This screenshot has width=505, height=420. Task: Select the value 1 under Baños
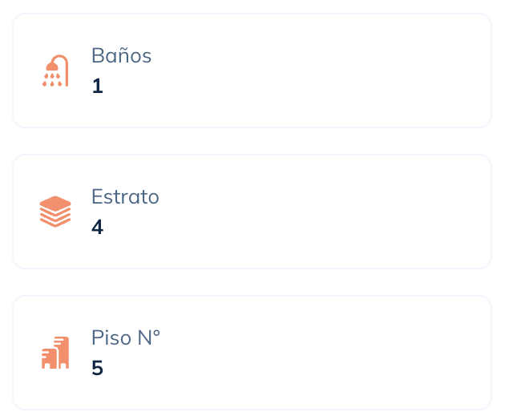point(97,86)
